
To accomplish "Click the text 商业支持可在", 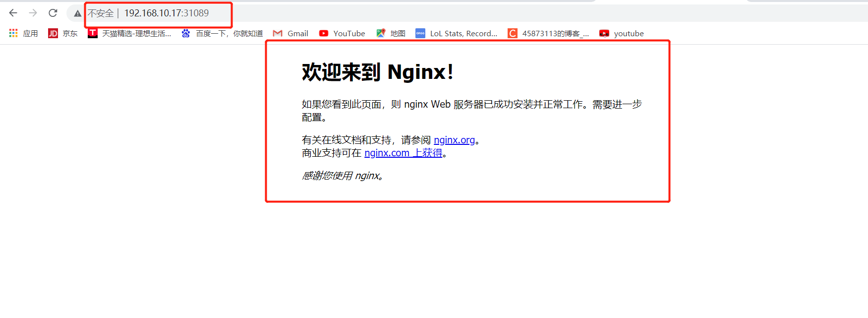I will tap(332, 153).
